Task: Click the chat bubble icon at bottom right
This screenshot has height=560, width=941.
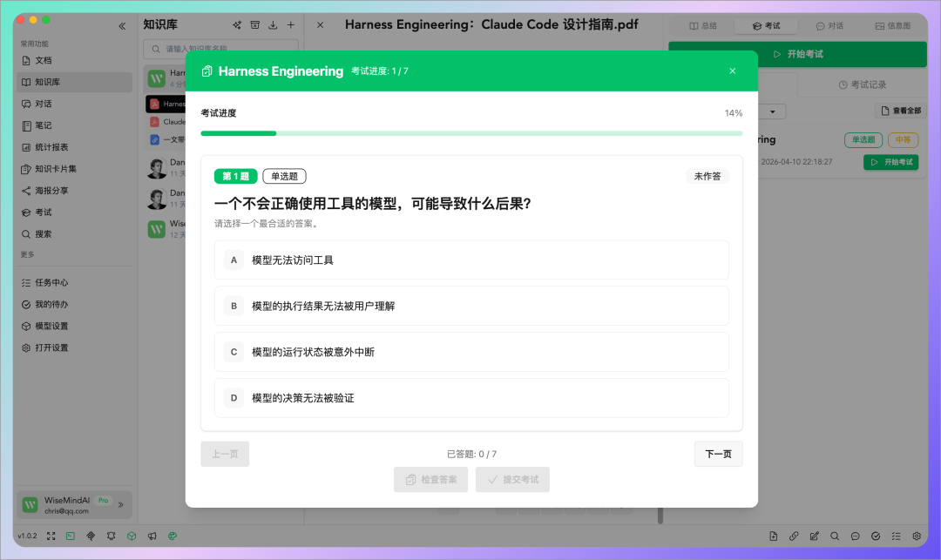Action: click(x=856, y=536)
